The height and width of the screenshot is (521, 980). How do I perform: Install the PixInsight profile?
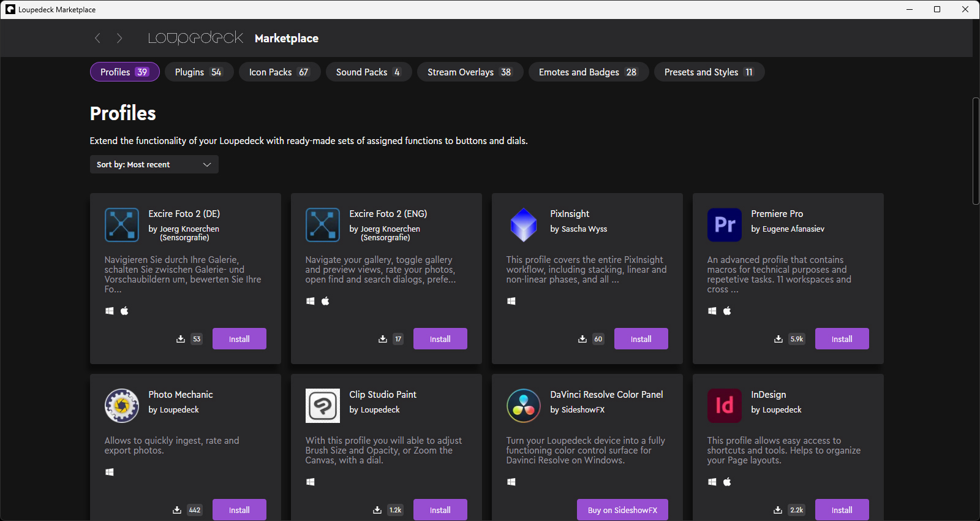pyautogui.click(x=641, y=339)
